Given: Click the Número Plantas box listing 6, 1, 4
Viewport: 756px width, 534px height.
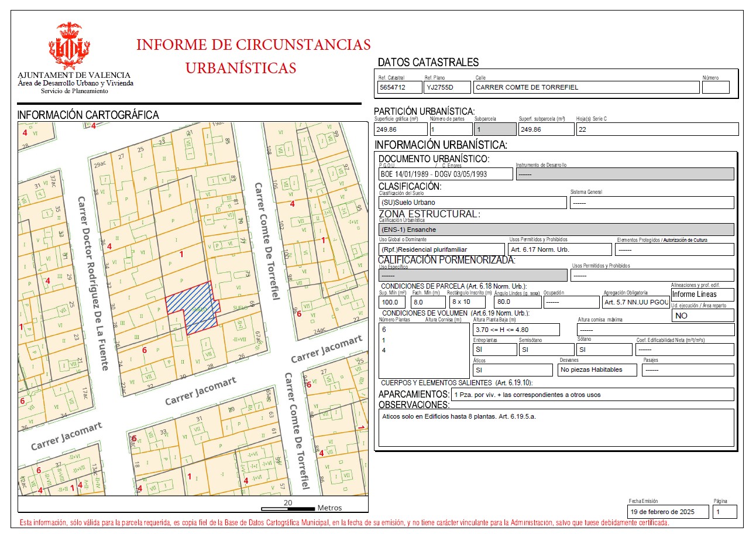Looking at the screenshot, I should [424, 351].
